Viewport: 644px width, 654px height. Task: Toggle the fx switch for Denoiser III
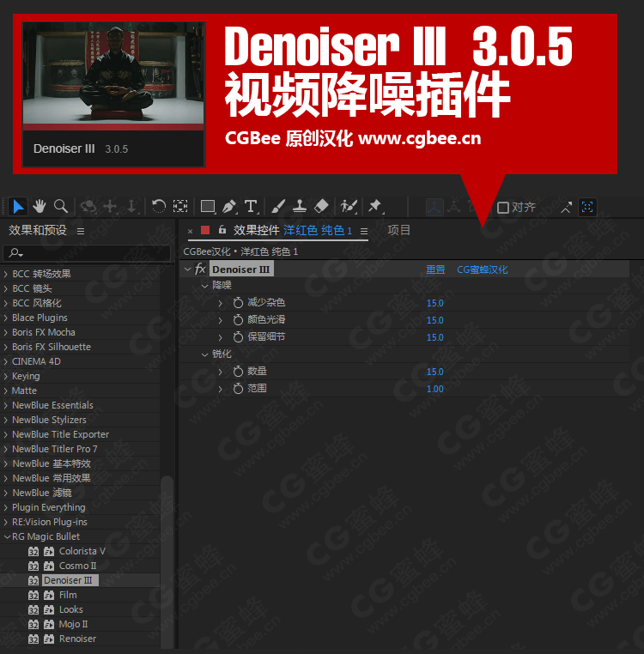pos(200,269)
